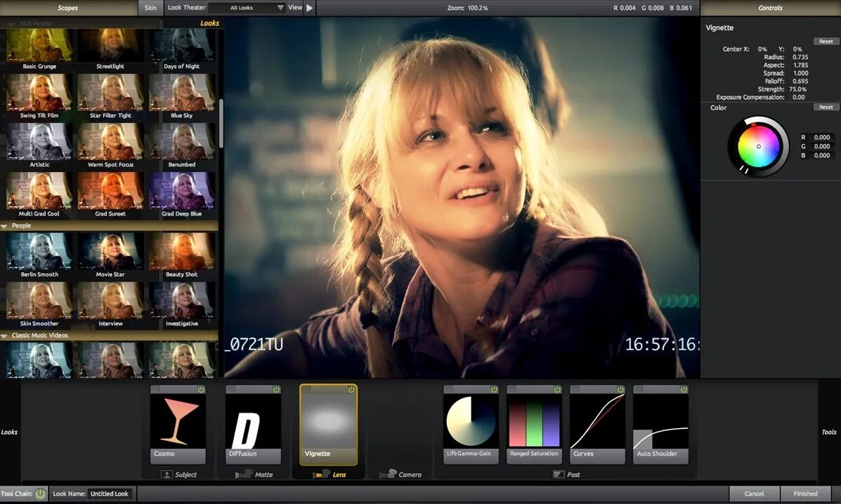The image size is (841, 504).
Task: Pick a hue on the color wheel
Action: click(x=758, y=146)
